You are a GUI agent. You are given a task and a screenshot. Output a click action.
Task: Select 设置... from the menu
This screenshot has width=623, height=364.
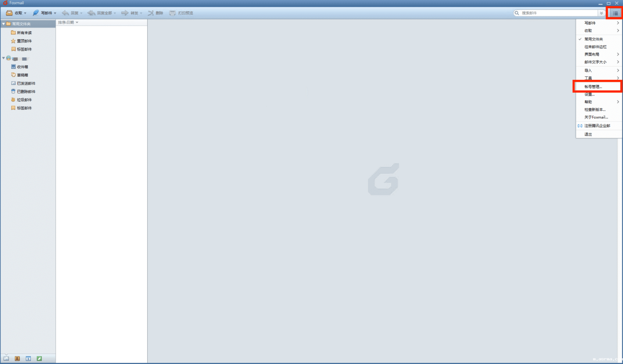coord(589,94)
